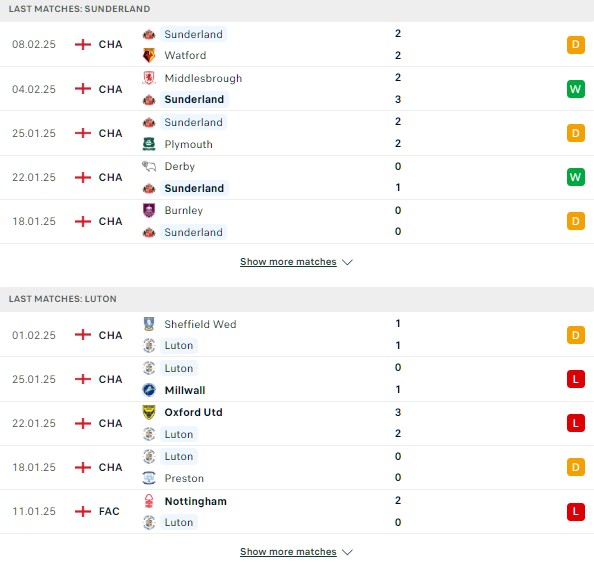Click the Middlesbrough club crest icon

149,78
